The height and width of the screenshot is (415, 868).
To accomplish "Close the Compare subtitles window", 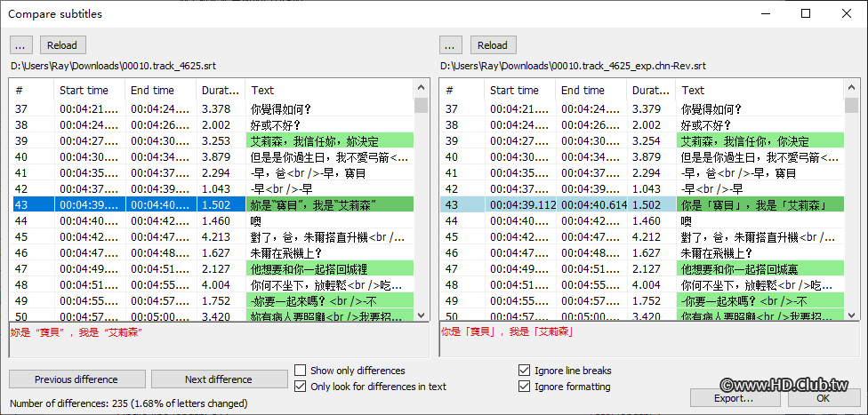I will coord(847,14).
